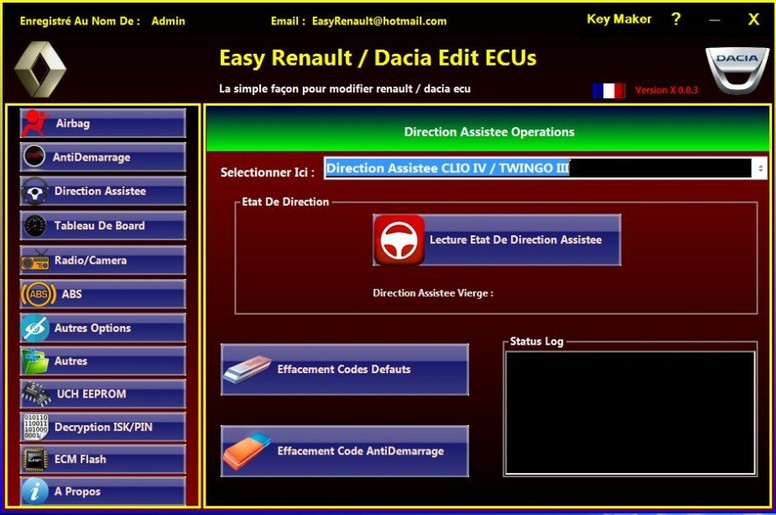Click the Version X 0.0.3 text
The height and width of the screenshot is (515, 776).
[x=667, y=90]
